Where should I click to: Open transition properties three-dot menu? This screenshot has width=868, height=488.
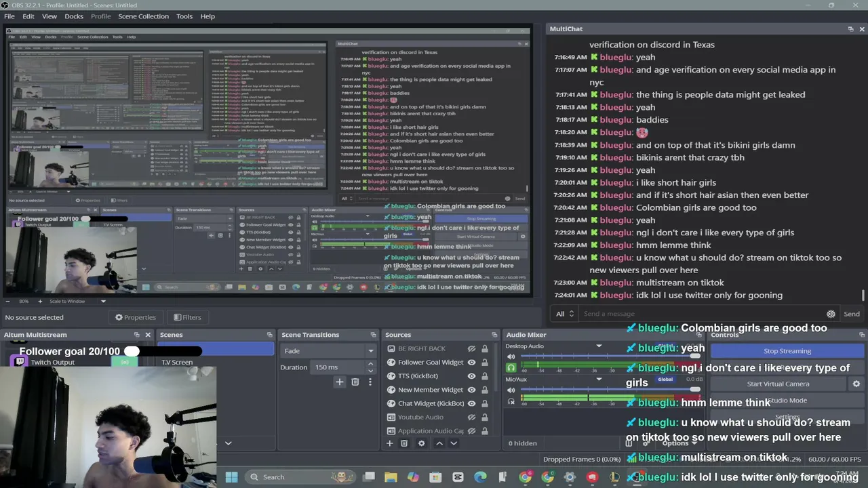point(370,382)
